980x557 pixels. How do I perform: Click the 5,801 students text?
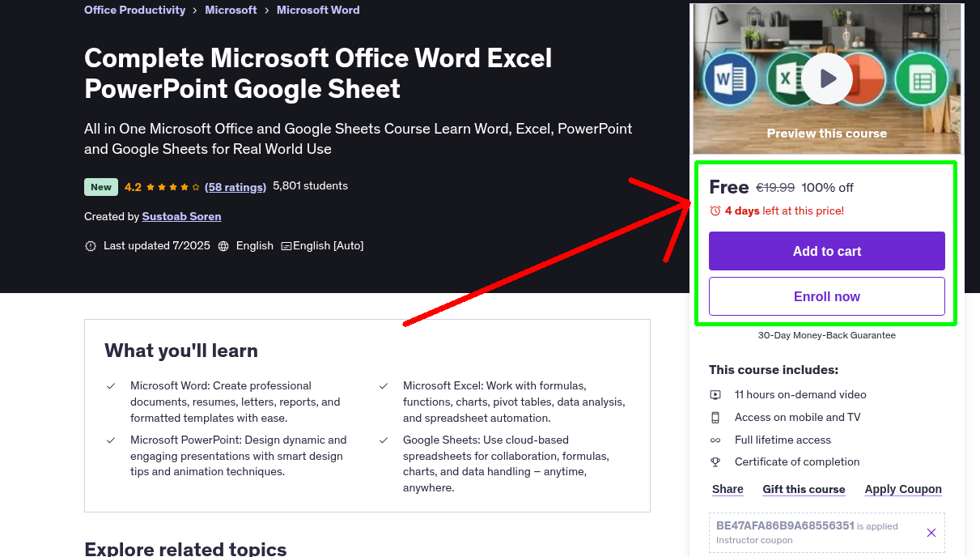click(310, 185)
